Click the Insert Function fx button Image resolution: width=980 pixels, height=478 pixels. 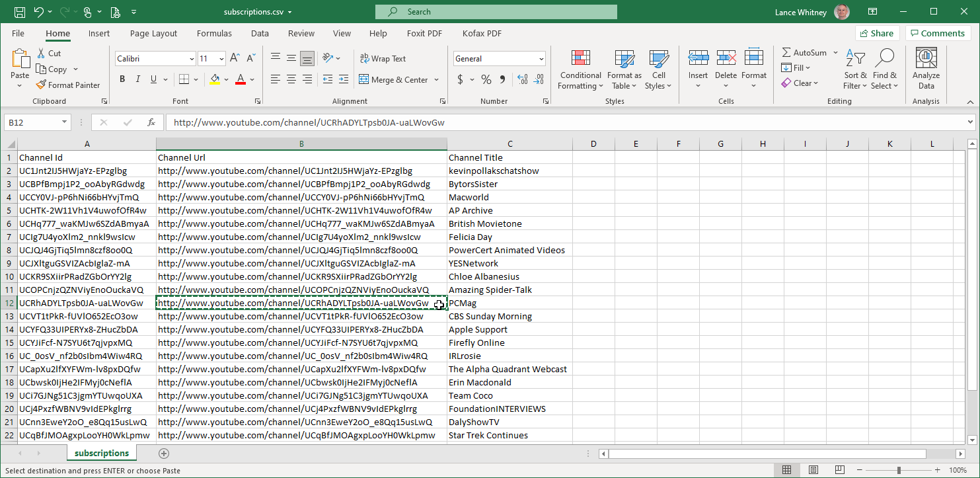click(x=151, y=122)
